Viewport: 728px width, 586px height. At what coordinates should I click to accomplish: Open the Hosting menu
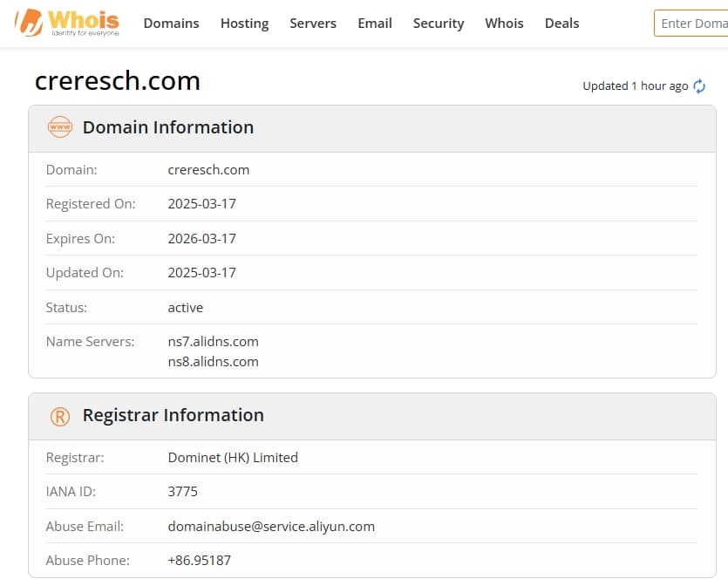coord(245,24)
